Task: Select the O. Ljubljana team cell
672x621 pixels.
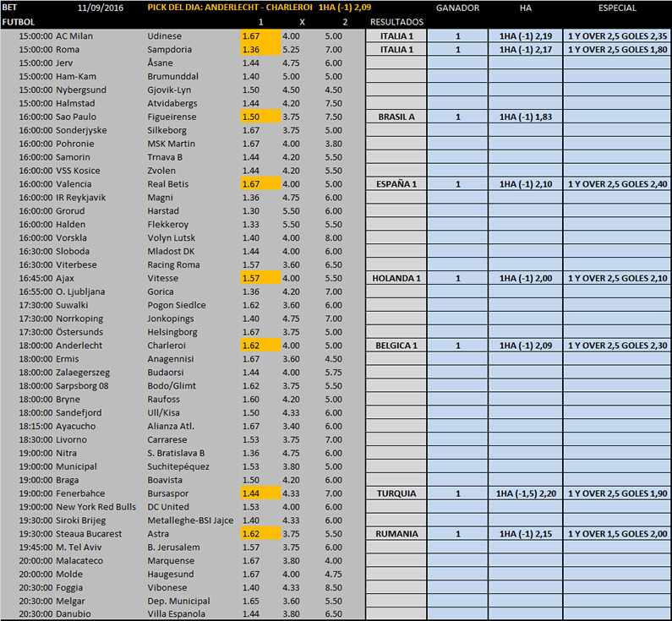Action: (80, 291)
